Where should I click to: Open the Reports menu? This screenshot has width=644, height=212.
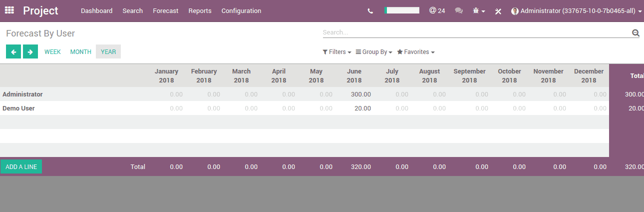coord(200,10)
